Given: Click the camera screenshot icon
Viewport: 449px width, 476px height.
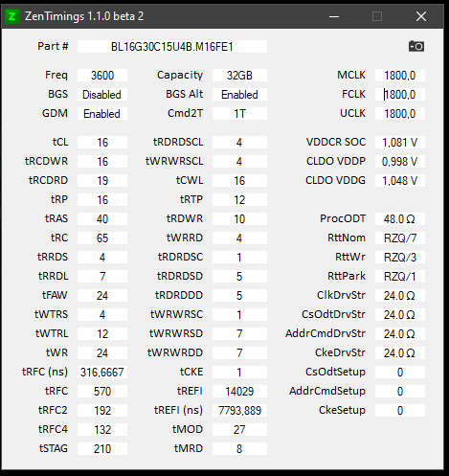Looking at the screenshot, I should click(416, 46).
